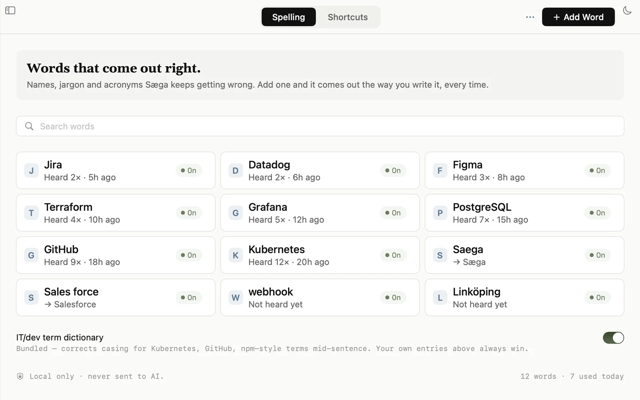Open the Sales force word title
Image resolution: width=640 pixels, height=400 pixels.
(71, 292)
